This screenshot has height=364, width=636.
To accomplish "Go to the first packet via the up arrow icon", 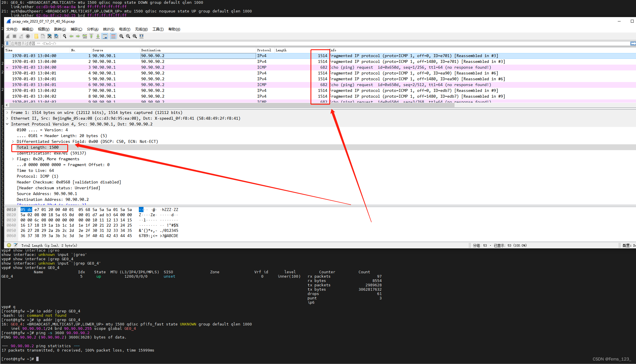I will tap(91, 36).
